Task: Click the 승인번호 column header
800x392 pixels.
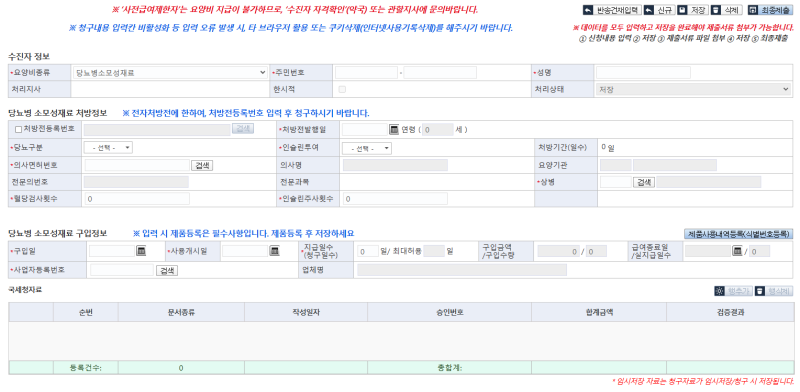Action: 449,312
